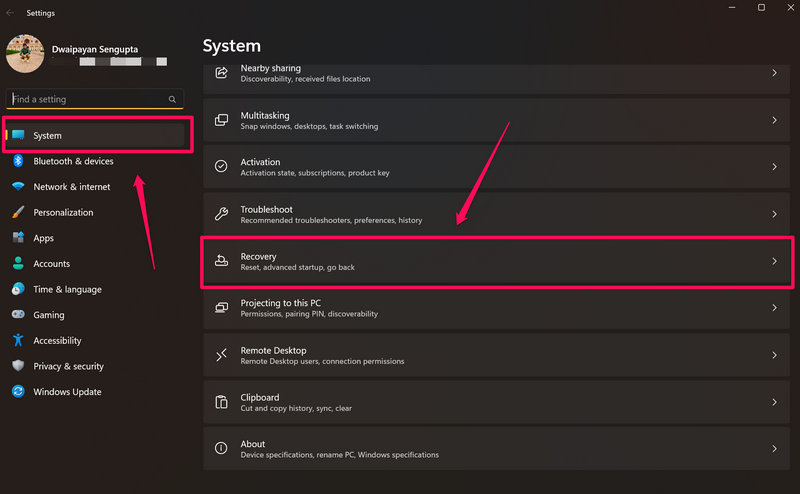Screen dimensions: 800x494
Task: Click the Find a setting search box
Action: 88,100
